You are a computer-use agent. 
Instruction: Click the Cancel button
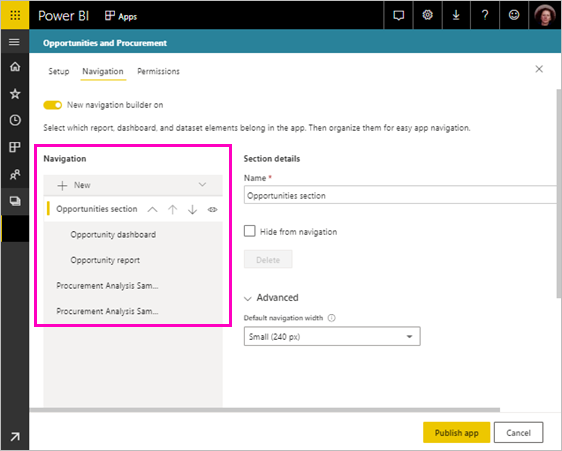[x=518, y=433]
